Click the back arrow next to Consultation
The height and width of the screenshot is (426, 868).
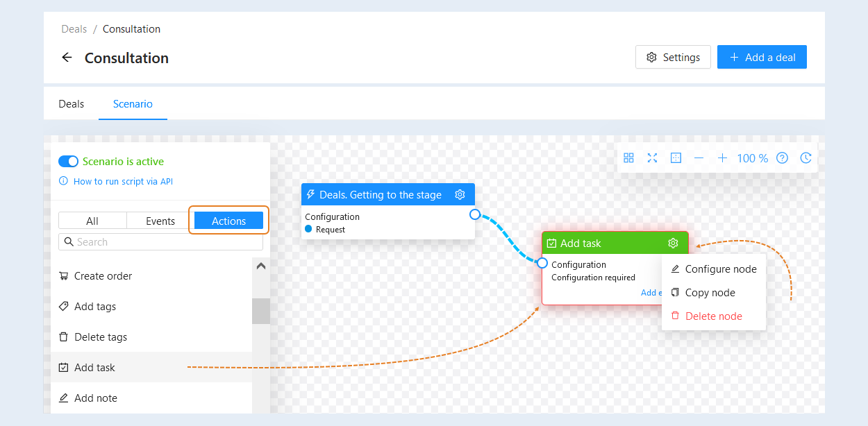point(67,58)
